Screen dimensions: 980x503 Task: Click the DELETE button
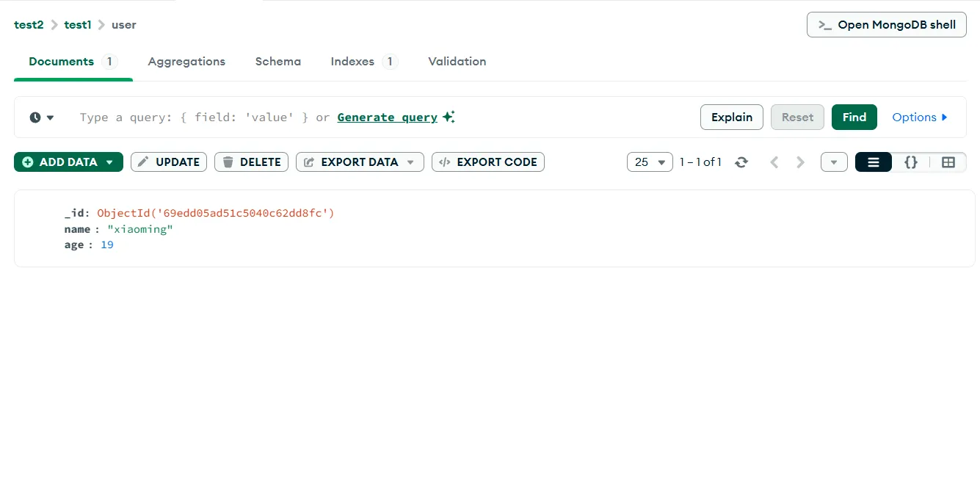pos(251,162)
